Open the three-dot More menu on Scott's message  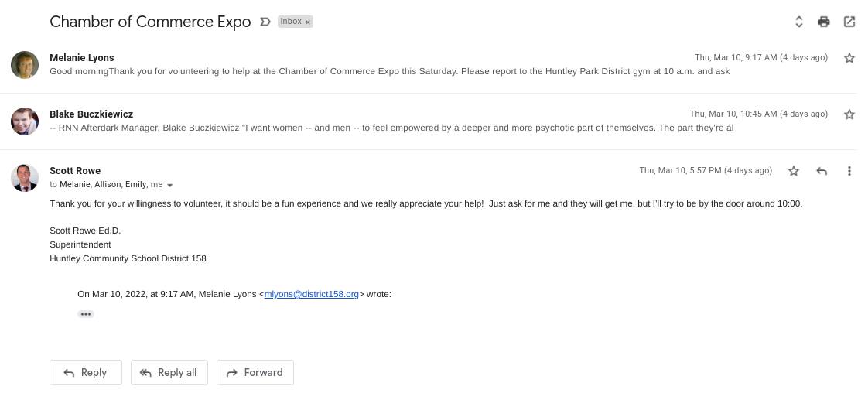(849, 171)
